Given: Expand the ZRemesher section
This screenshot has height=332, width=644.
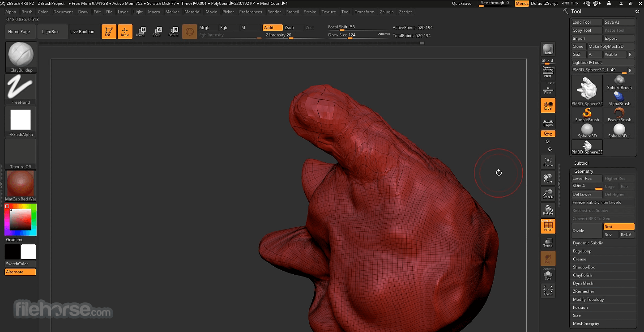Looking at the screenshot, I should (x=584, y=291).
